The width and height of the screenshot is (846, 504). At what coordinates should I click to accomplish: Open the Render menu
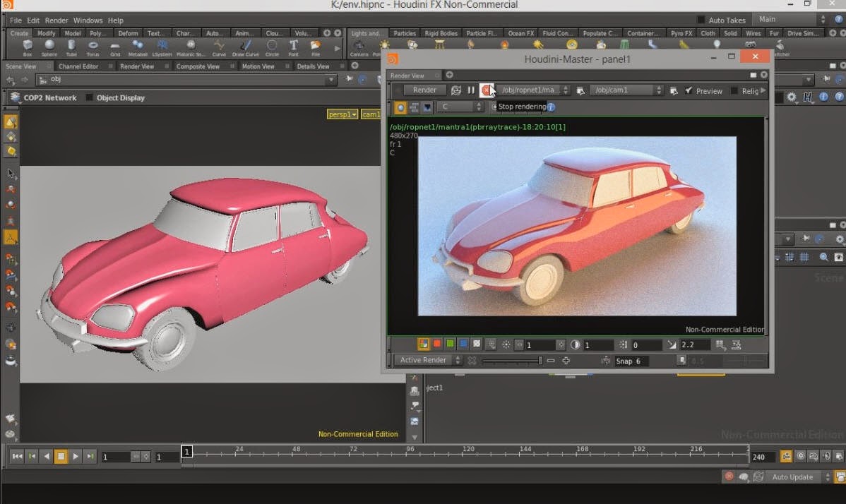(x=56, y=20)
